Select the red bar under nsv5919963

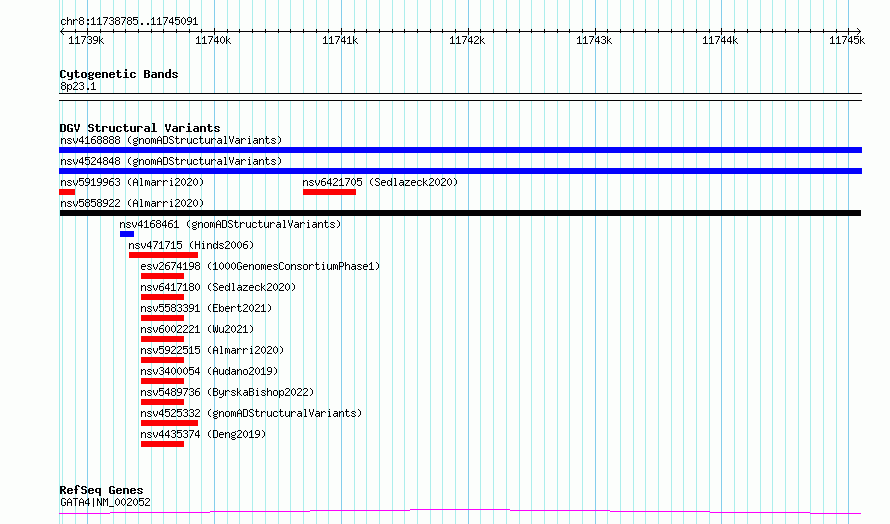coord(67,192)
